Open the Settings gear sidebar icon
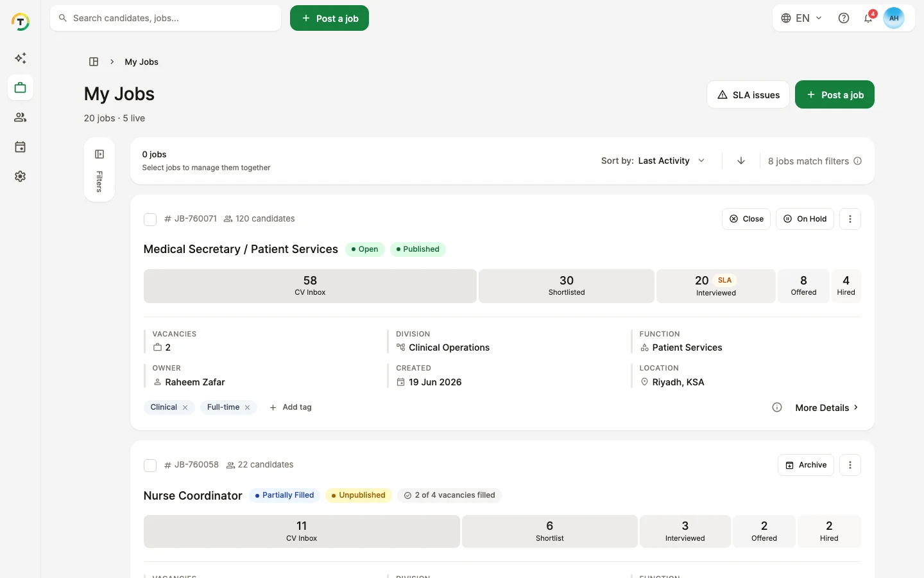The image size is (924, 578). click(x=21, y=177)
